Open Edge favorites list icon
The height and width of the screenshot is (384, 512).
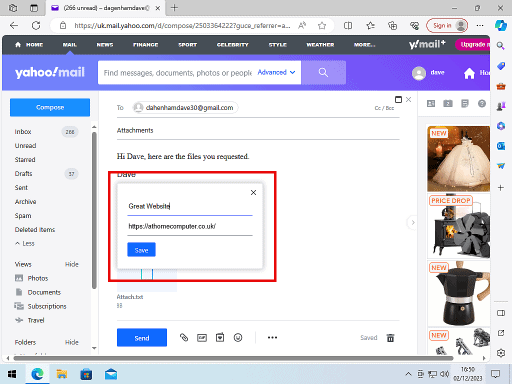coord(370,25)
